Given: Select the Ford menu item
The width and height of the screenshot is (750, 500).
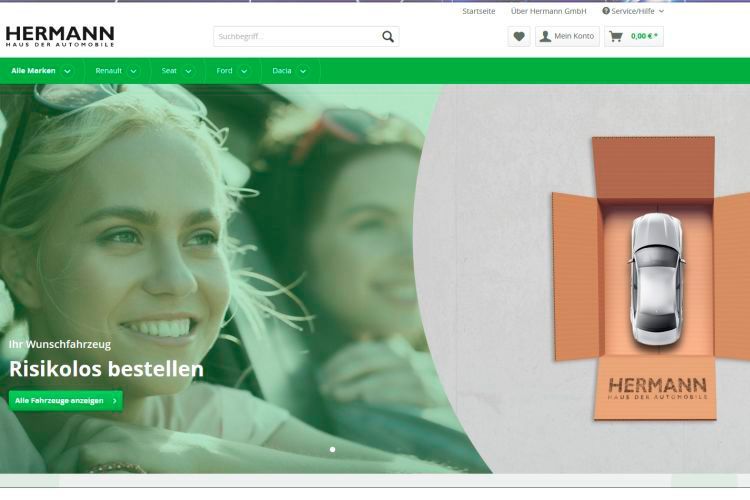Looking at the screenshot, I should (224, 71).
